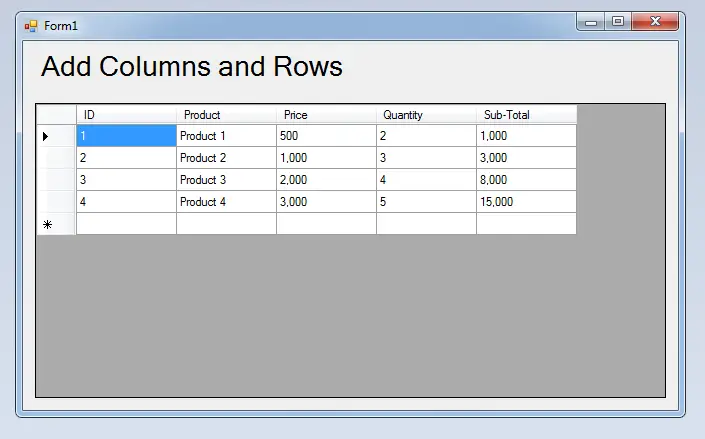705x439 pixels.
Task: Maximize the Form1 window
Action: tap(618, 22)
